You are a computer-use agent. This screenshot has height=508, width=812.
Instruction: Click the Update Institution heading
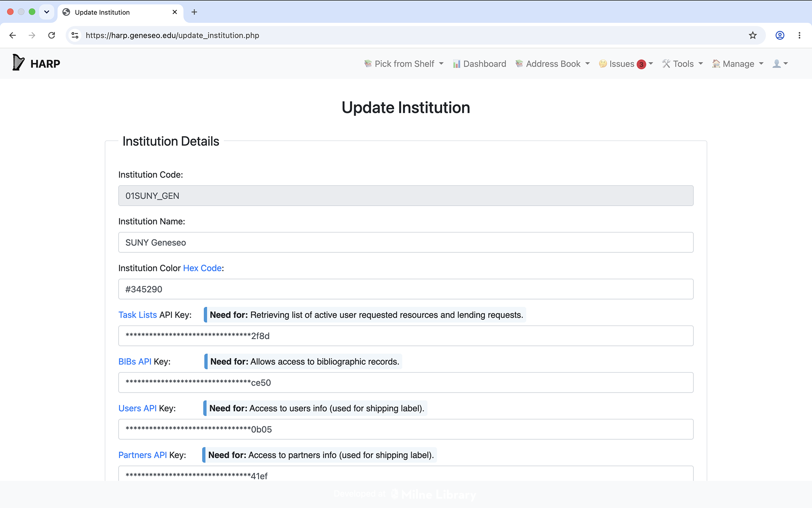click(x=406, y=108)
